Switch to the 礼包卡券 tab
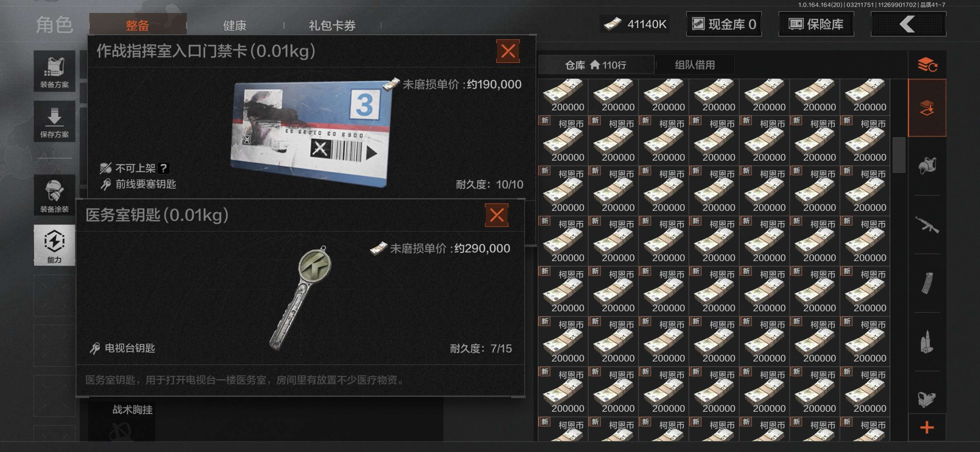Image resolution: width=980 pixels, height=452 pixels. click(x=332, y=25)
